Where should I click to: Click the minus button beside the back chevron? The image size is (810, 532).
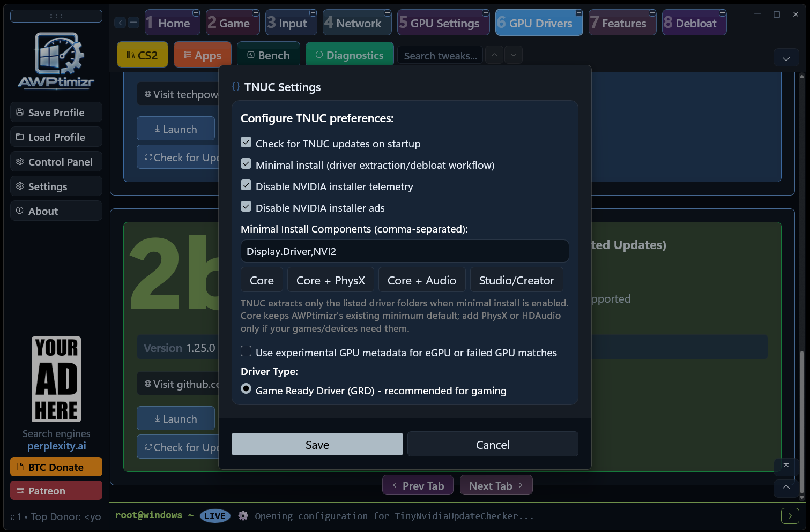[133, 23]
